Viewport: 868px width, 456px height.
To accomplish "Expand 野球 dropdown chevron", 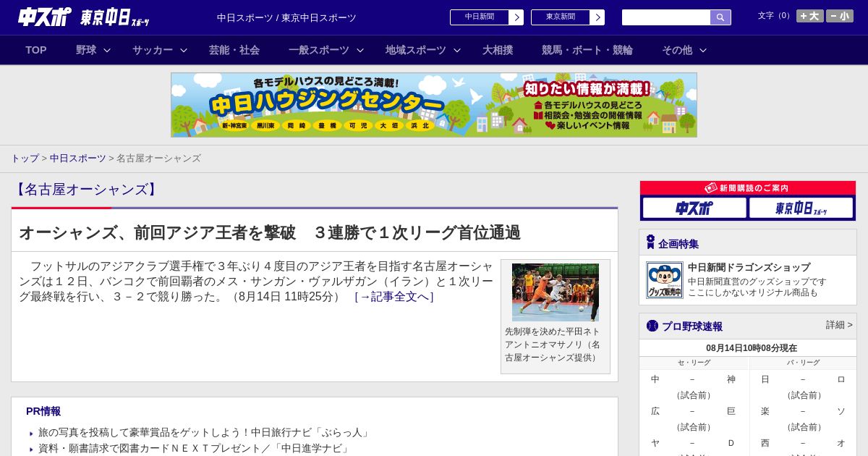I will pyautogui.click(x=107, y=50).
